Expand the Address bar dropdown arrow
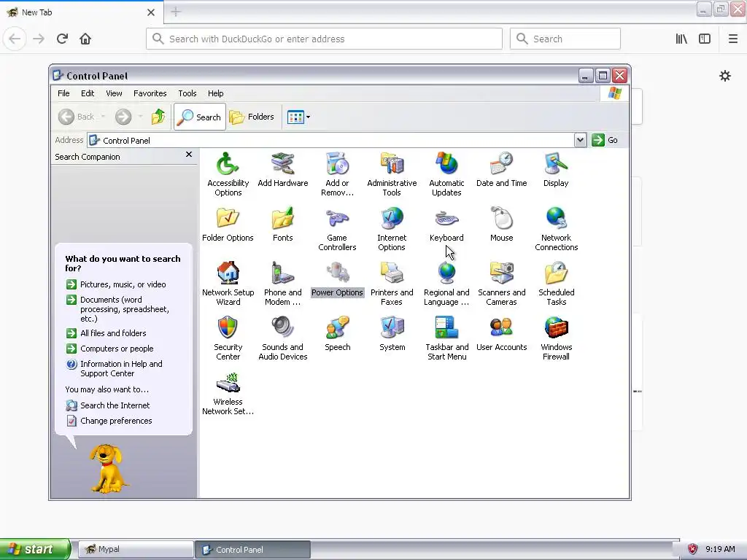 tap(580, 140)
